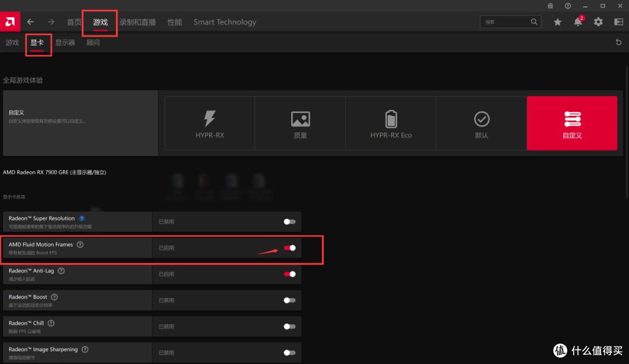The image size is (629, 364).
Task: Open the notifications bell
Action: [578, 22]
